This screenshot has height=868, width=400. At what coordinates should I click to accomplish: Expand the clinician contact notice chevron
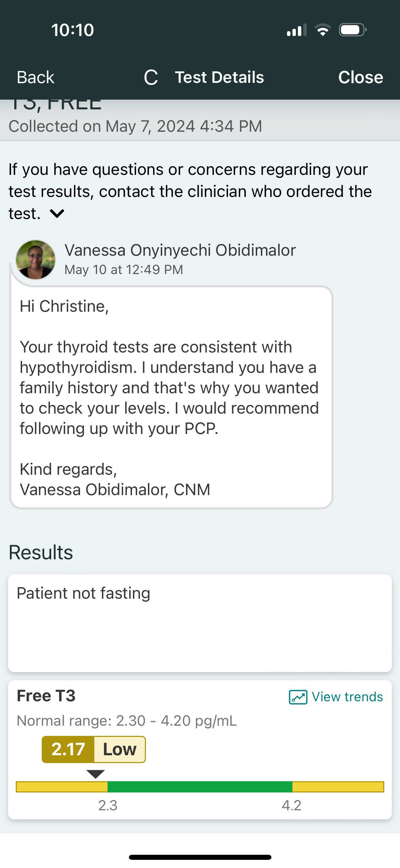click(x=57, y=214)
